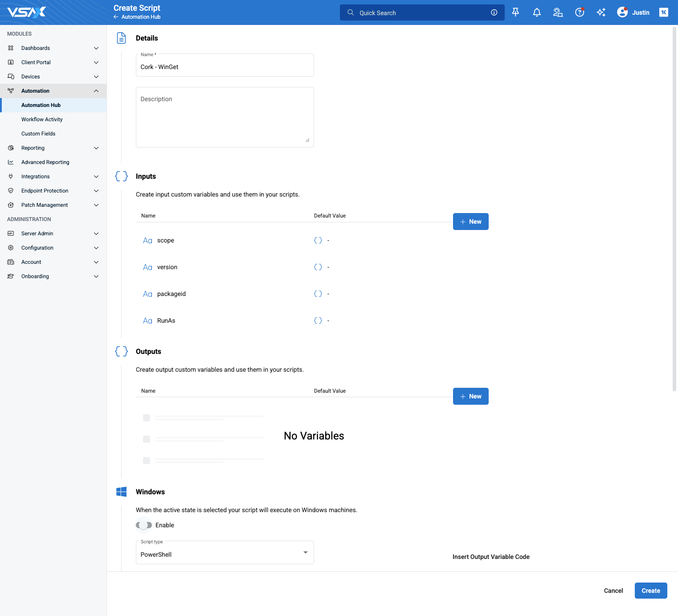Click the remote user monitor icon
The height and width of the screenshot is (616, 678).
point(558,12)
